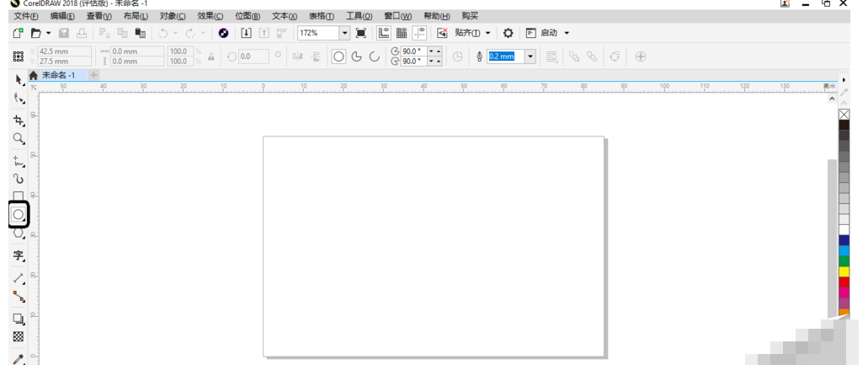Click the New document icon
This screenshot has width=868, height=365.
[x=18, y=33]
